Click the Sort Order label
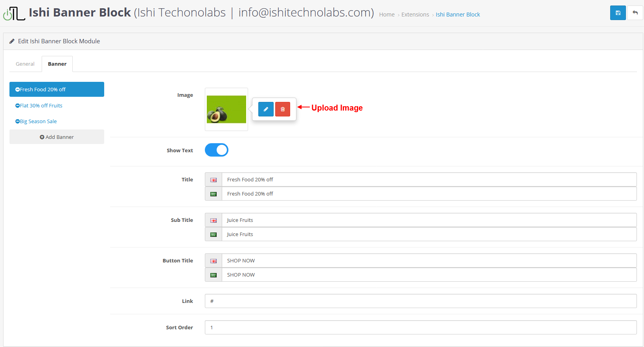 (179, 327)
